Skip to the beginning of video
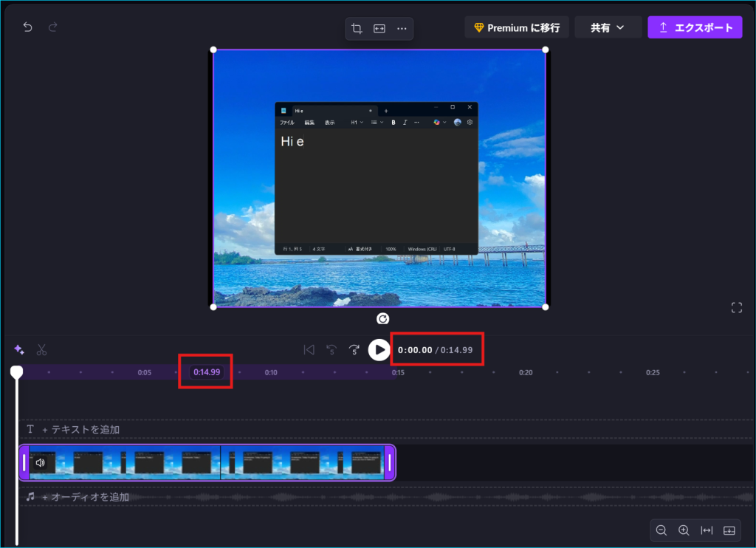Viewport: 756px width, 548px height. (x=309, y=350)
